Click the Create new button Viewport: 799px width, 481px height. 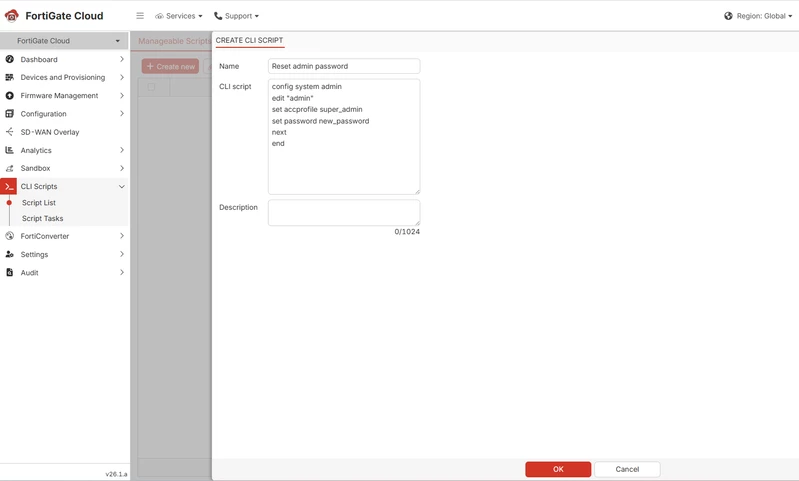tap(170, 66)
